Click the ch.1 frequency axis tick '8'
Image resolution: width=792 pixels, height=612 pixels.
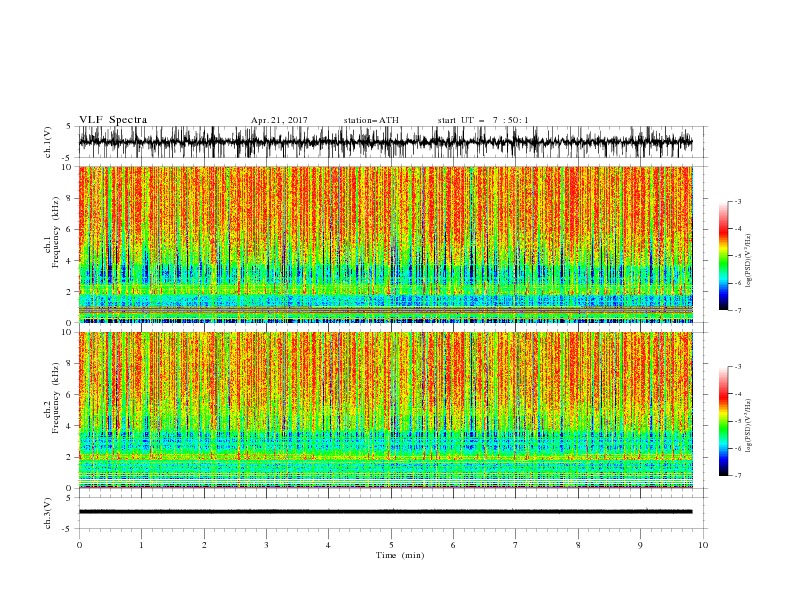(70, 198)
